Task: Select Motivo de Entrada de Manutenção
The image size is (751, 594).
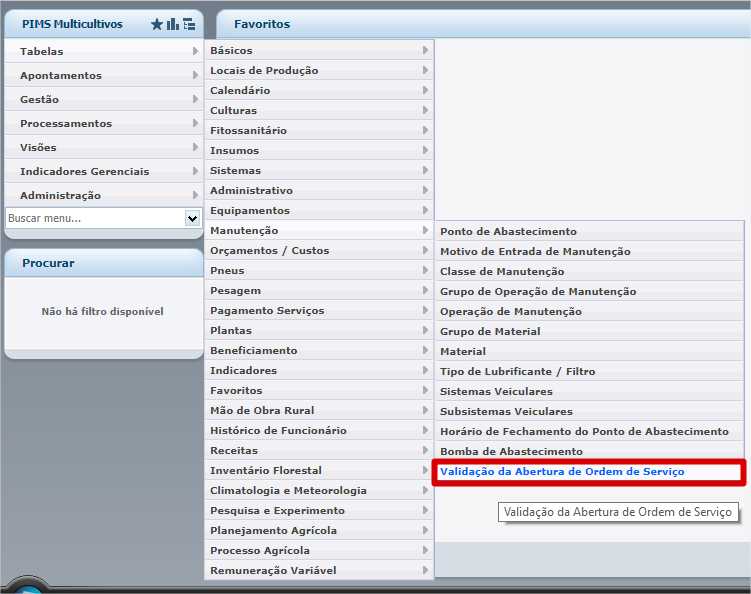Action: (589, 251)
